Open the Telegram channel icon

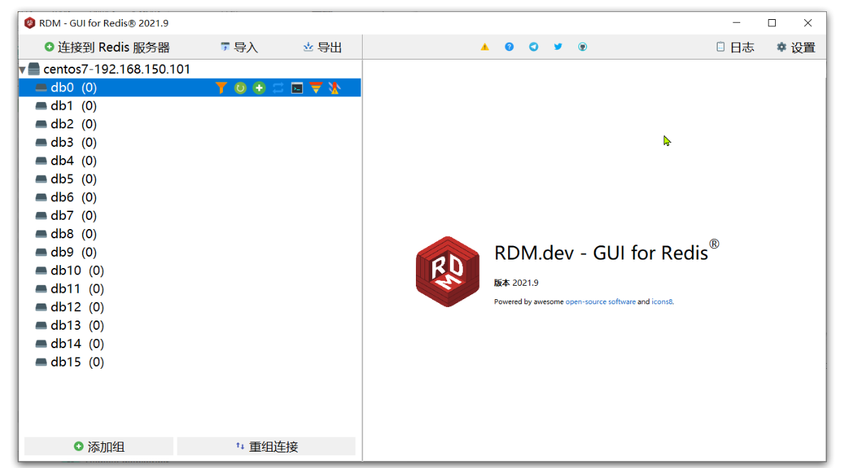(534, 47)
